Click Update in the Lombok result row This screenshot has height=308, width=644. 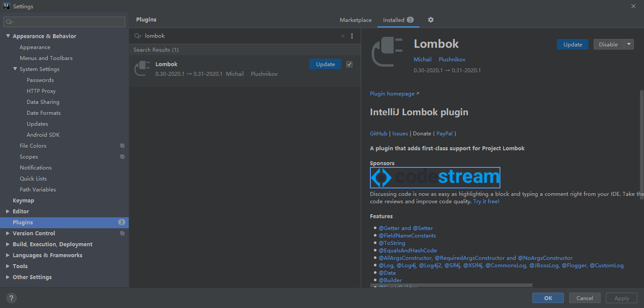(x=325, y=64)
